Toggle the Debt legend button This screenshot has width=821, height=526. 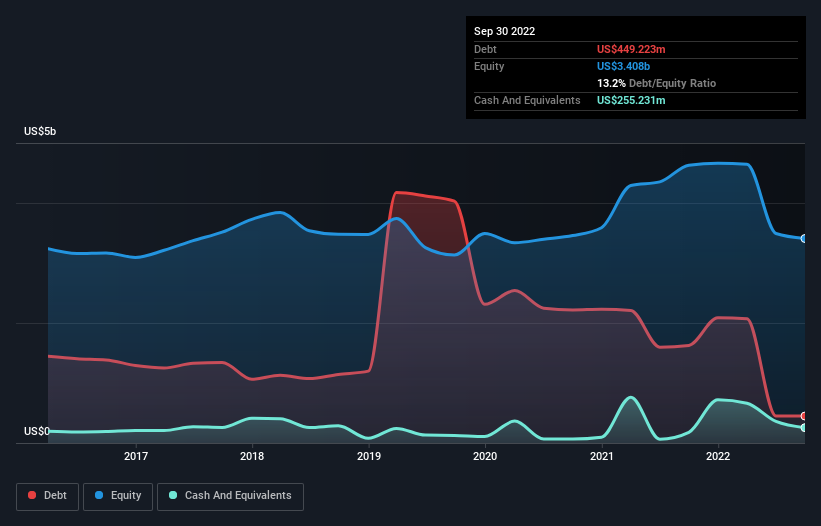click(48, 496)
